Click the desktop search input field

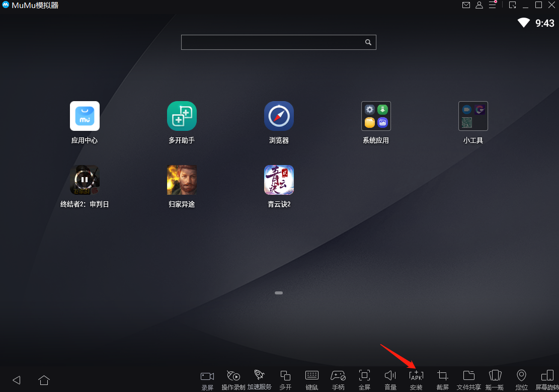pos(272,42)
